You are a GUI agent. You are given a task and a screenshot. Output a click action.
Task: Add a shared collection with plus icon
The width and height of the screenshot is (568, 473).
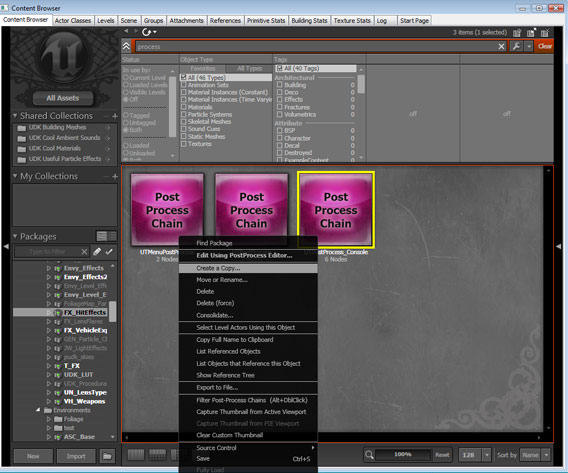(x=115, y=116)
